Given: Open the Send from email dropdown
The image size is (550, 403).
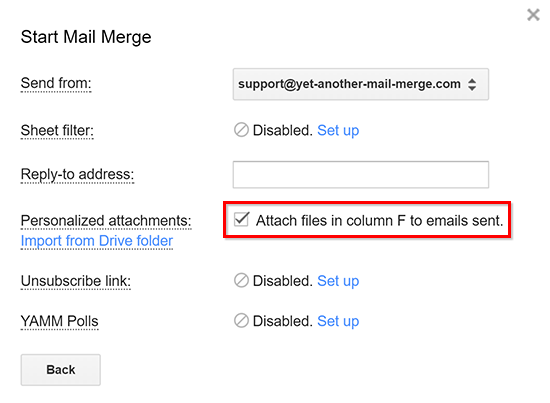Looking at the screenshot, I should point(361,84).
